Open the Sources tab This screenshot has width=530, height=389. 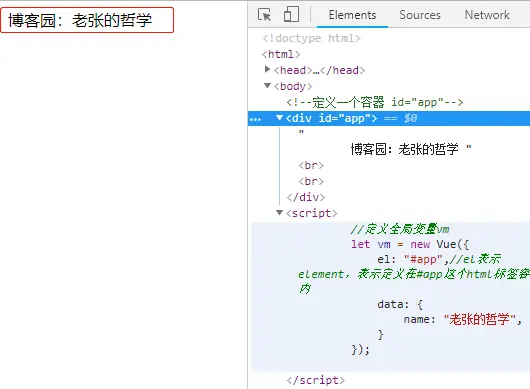click(x=420, y=15)
